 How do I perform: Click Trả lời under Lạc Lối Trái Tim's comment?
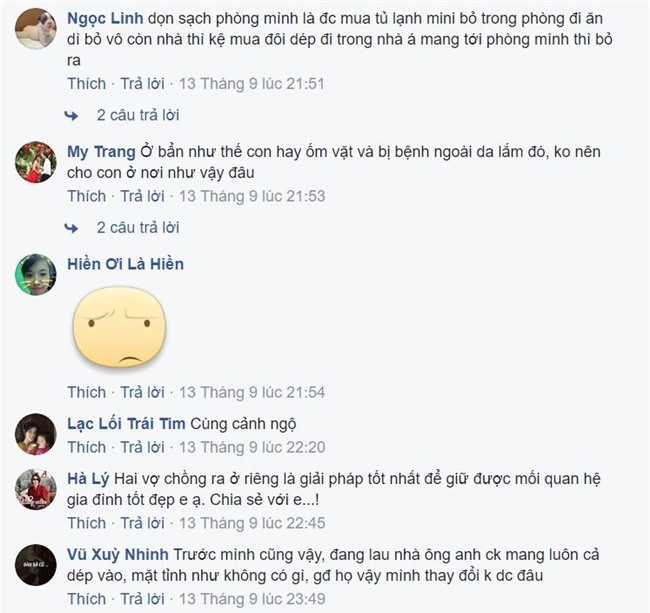click(142, 447)
